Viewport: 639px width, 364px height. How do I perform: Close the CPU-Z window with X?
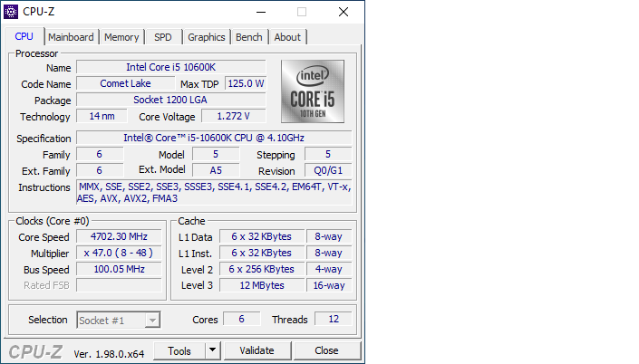(344, 12)
